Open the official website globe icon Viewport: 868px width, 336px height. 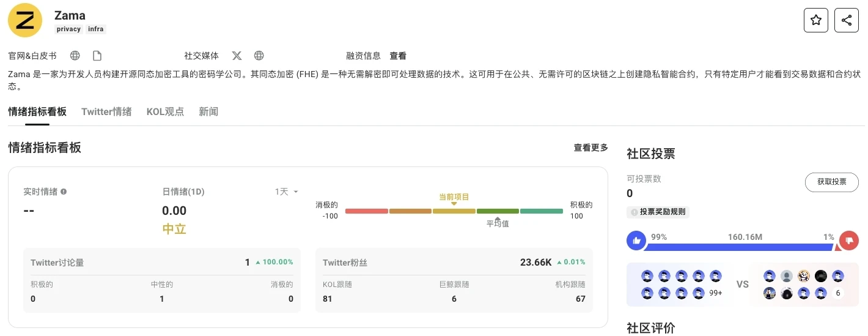point(75,56)
